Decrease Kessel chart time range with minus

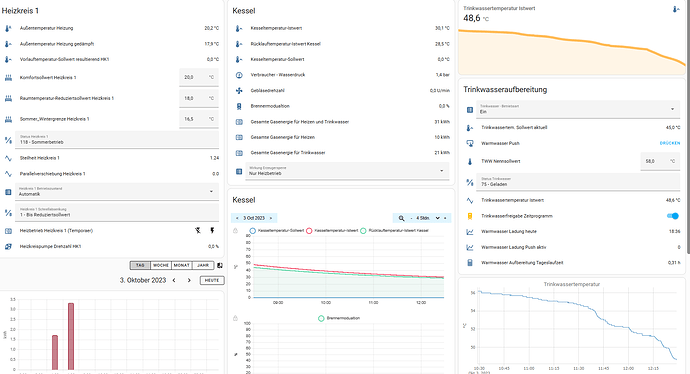pyautogui.click(x=411, y=218)
